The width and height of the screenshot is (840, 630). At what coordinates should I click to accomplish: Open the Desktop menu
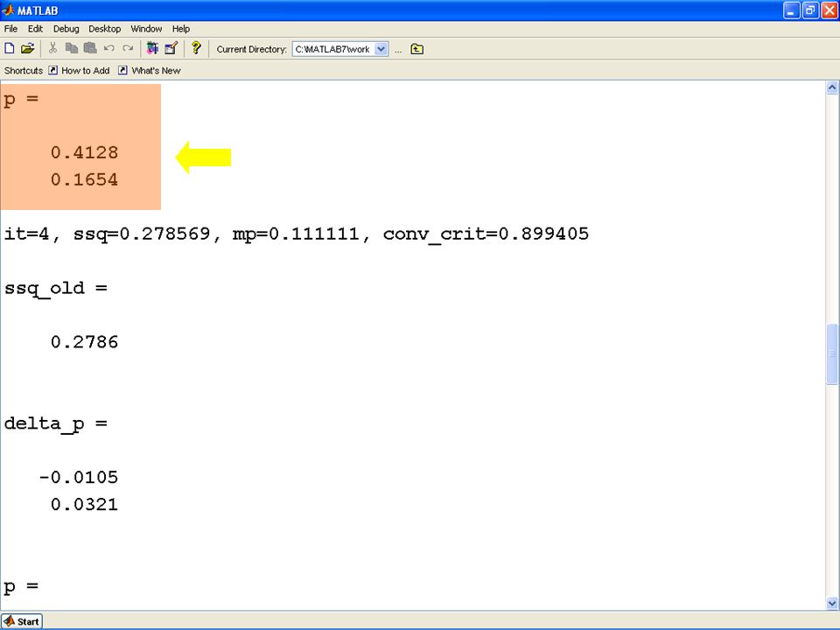(x=104, y=29)
